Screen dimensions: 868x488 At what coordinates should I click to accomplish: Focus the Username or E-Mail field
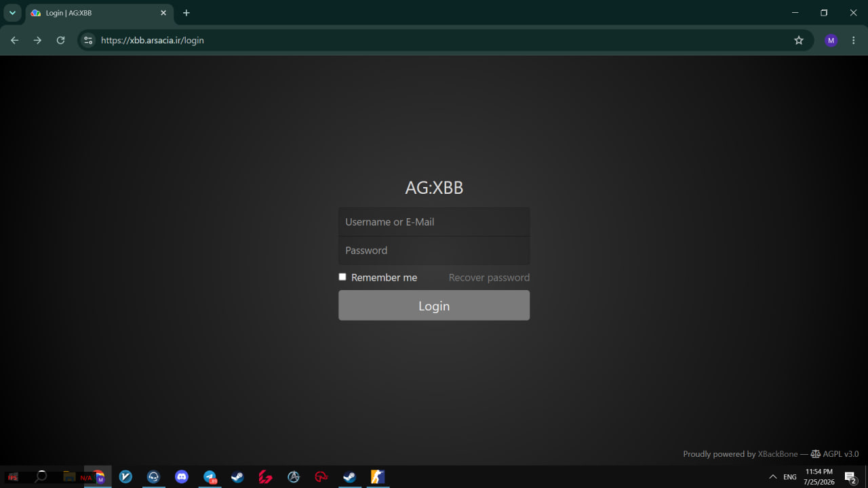(x=434, y=222)
